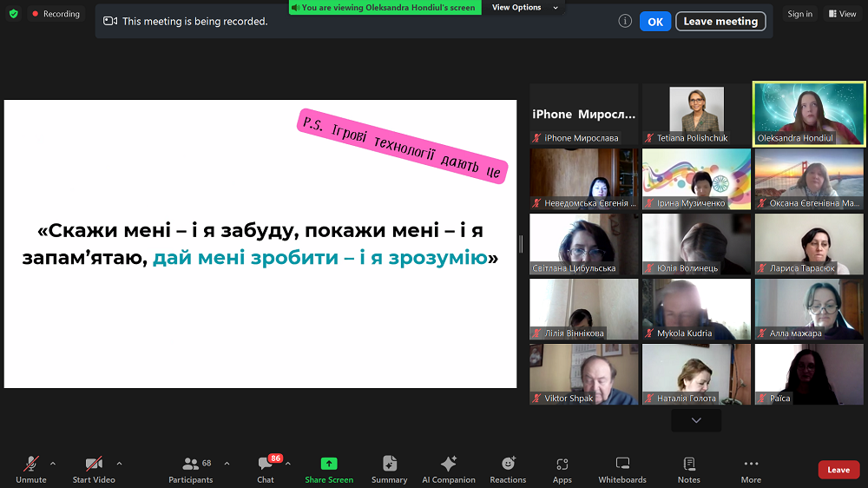Click the green encryption shield icon
The image size is (868, 488).
pos(13,14)
